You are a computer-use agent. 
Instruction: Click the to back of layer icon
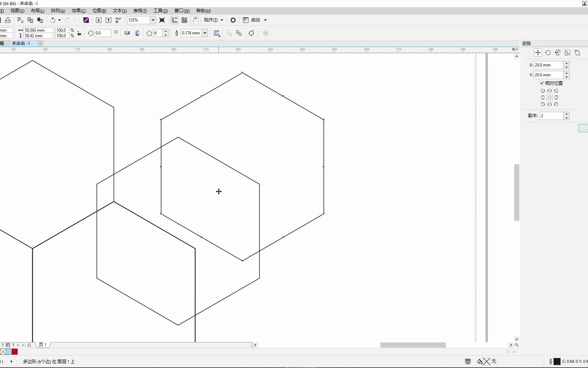[x=239, y=33]
